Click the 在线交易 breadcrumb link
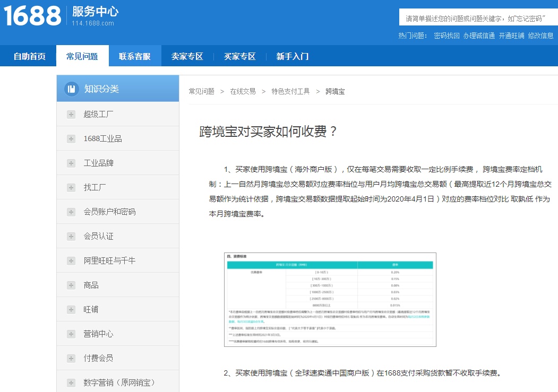This screenshot has width=558, height=392. [x=243, y=91]
